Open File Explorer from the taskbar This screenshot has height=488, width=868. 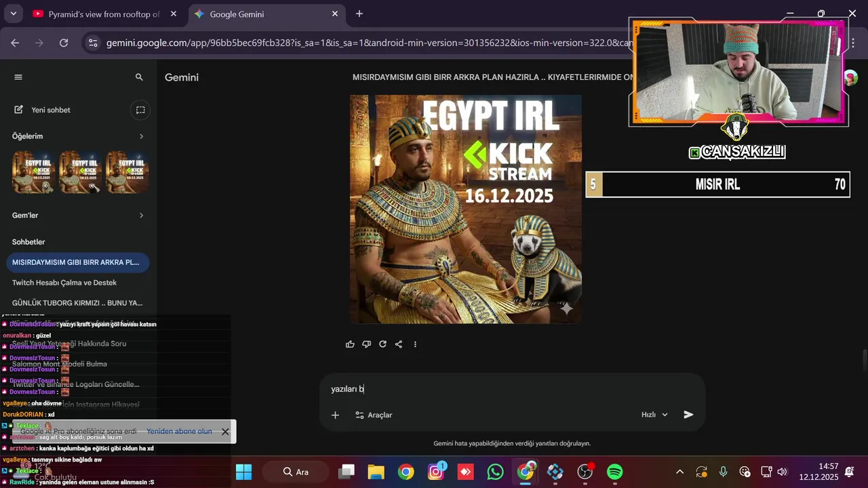coord(376,472)
